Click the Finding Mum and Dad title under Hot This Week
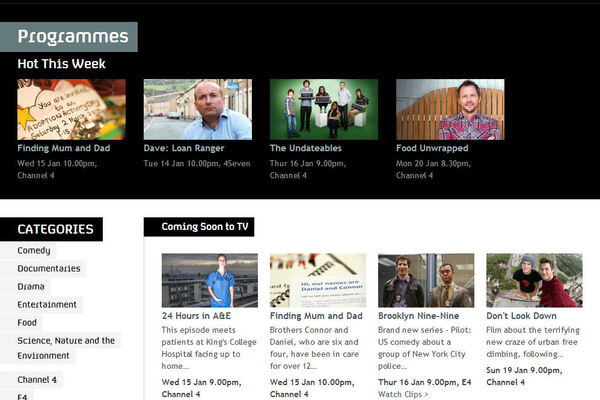The width and height of the screenshot is (600, 400). click(x=64, y=148)
